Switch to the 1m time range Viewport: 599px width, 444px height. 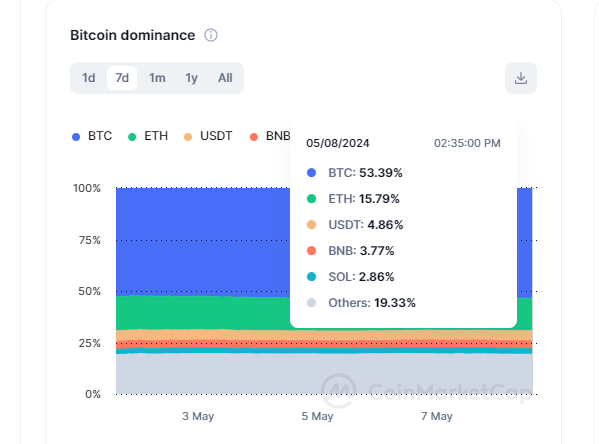pos(157,78)
